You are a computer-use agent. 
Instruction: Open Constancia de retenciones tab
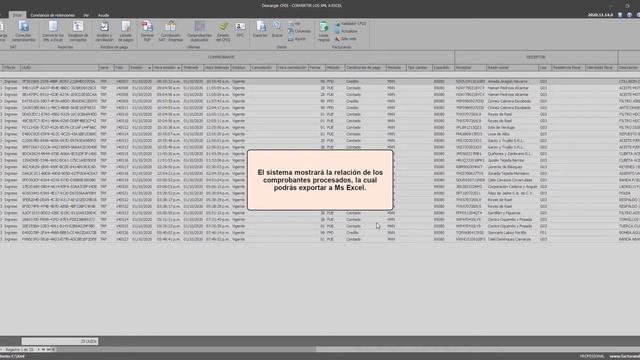click(x=53, y=15)
